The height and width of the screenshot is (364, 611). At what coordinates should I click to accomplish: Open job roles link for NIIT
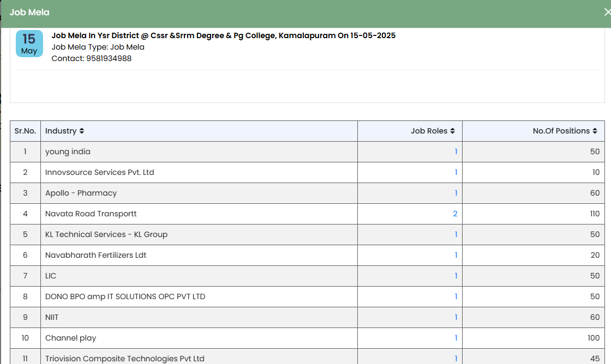(456, 317)
